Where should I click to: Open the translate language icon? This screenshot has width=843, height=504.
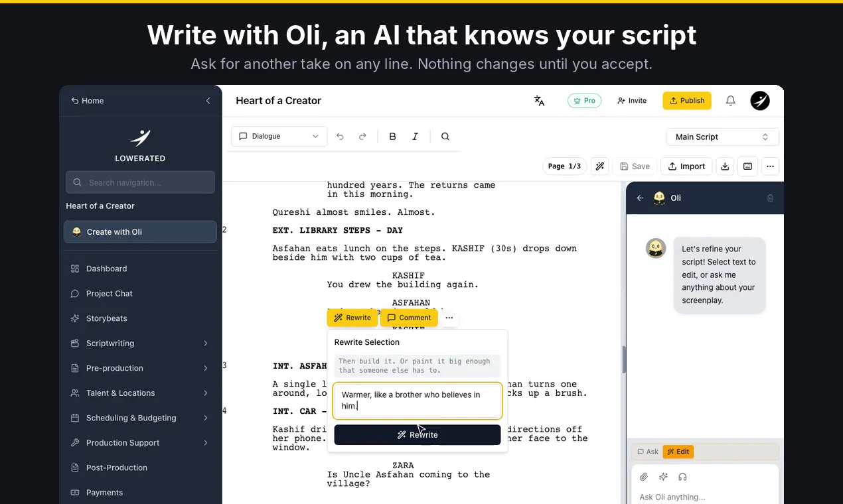point(539,101)
